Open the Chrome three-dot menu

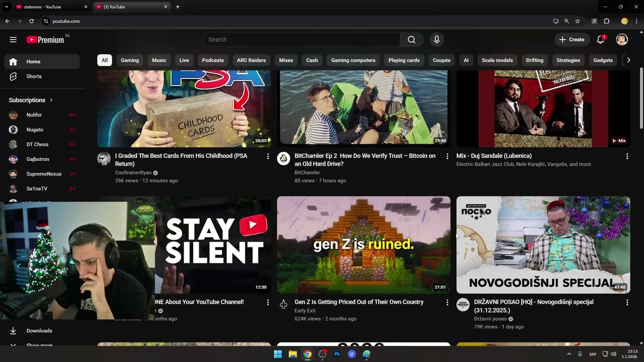(637, 21)
